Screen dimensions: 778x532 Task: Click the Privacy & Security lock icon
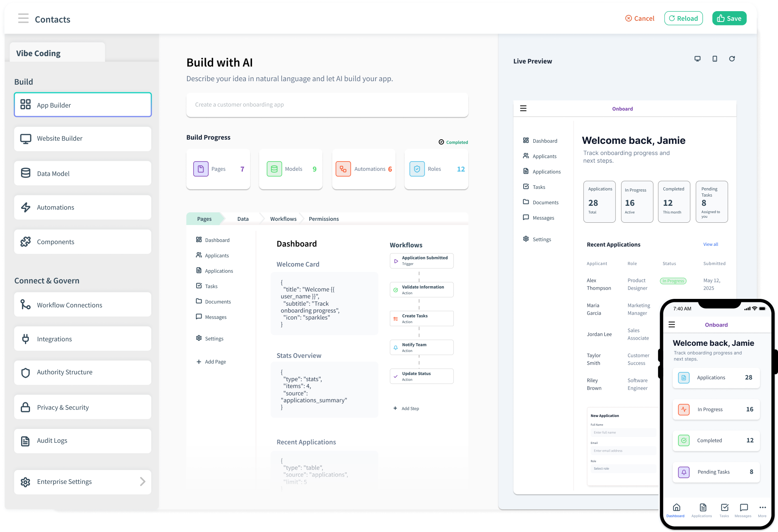25,407
